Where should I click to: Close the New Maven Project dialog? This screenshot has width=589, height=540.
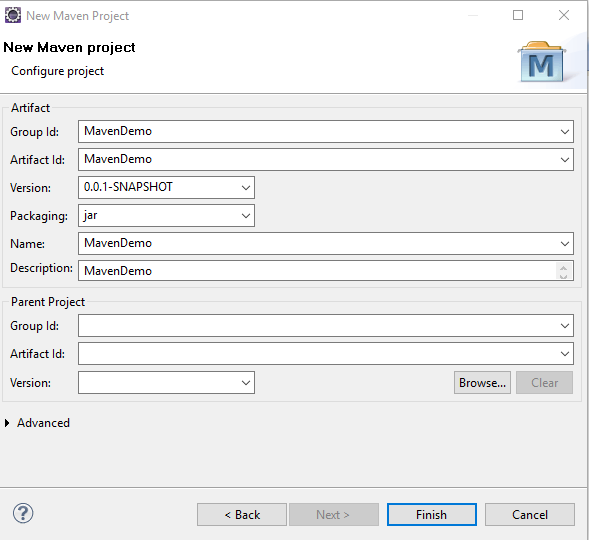click(564, 15)
